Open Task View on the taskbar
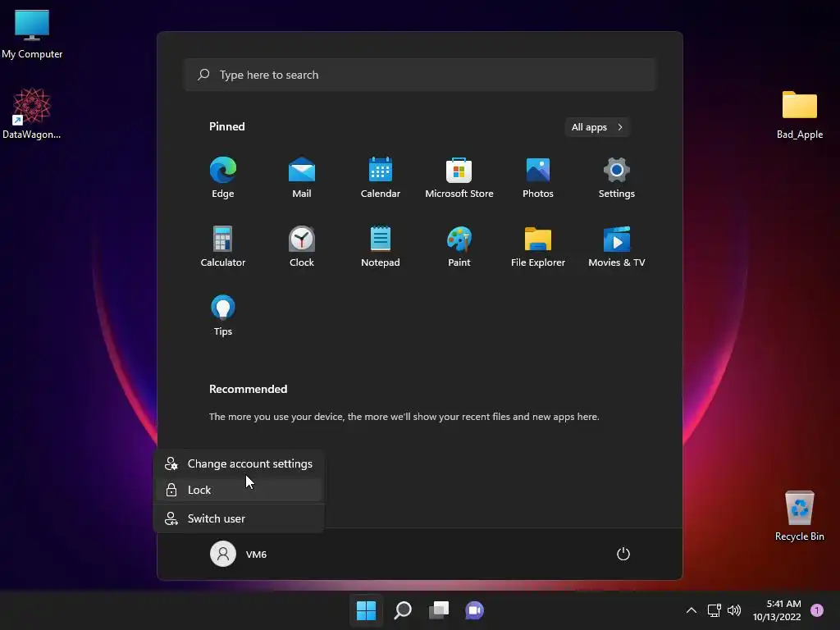The image size is (840, 630). [x=439, y=610]
